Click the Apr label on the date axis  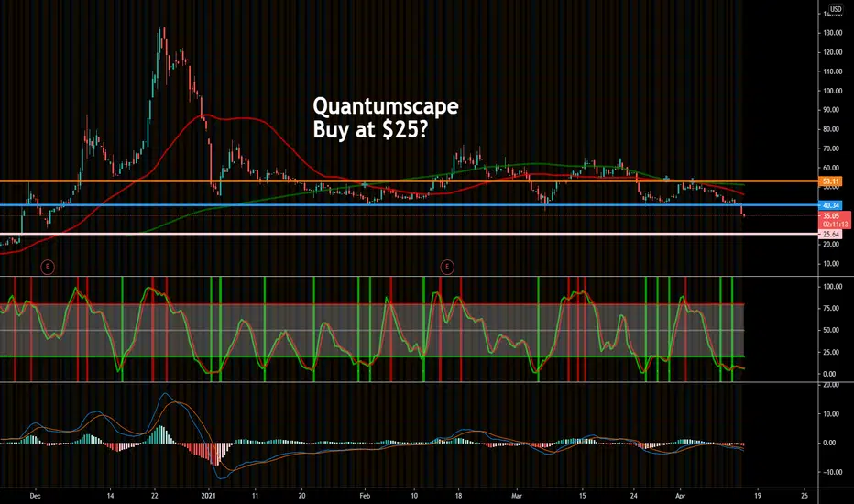coord(680,496)
